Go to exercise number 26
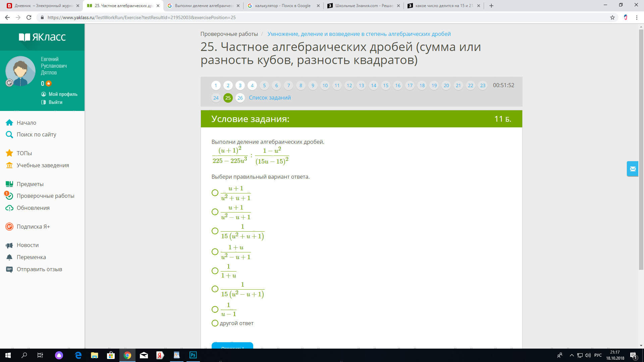This screenshot has height=362, width=644. (240, 98)
